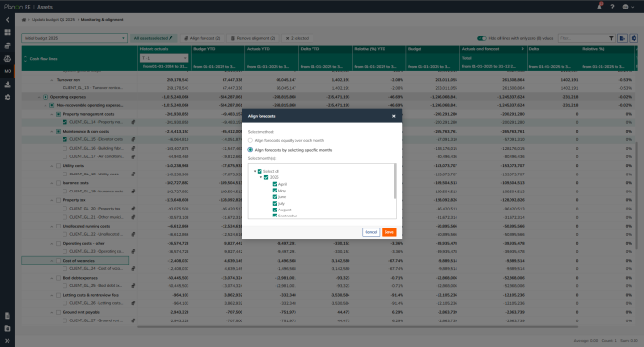Collapse the Maintenance & care costs group
This screenshot has width=644, height=347.
pos(52,131)
